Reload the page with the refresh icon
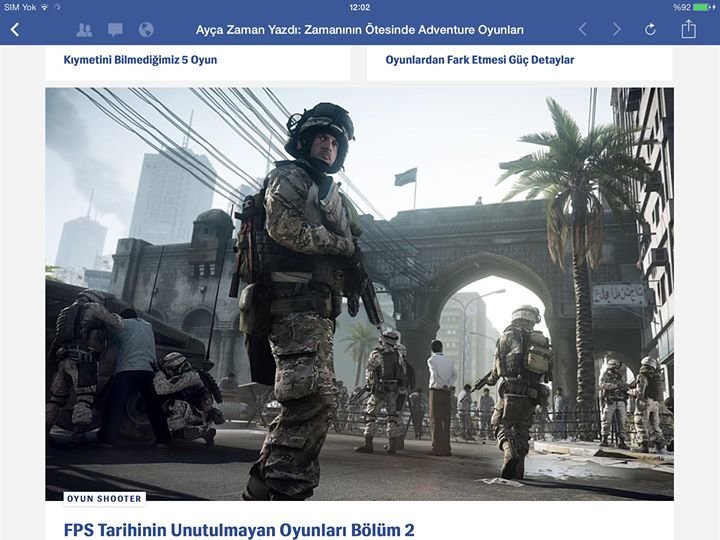The width and height of the screenshot is (720, 540). tap(650, 30)
